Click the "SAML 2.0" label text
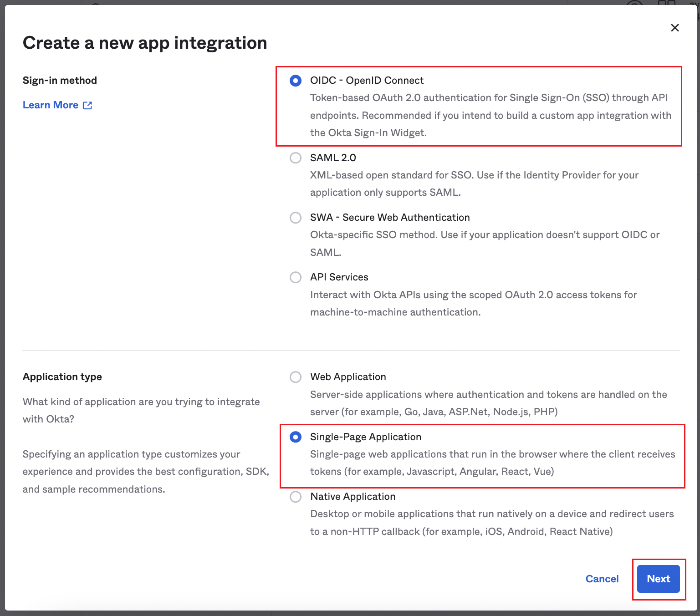The width and height of the screenshot is (700, 616). click(333, 158)
